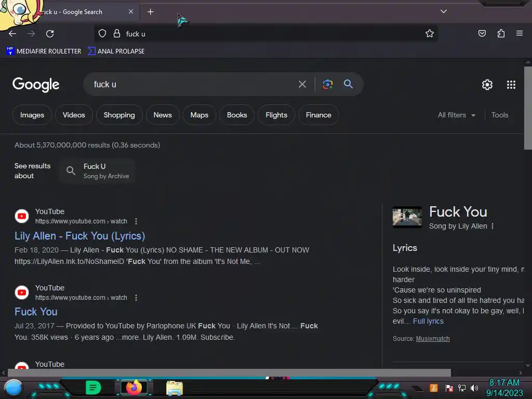Open the Musixmatch source link

click(433, 339)
